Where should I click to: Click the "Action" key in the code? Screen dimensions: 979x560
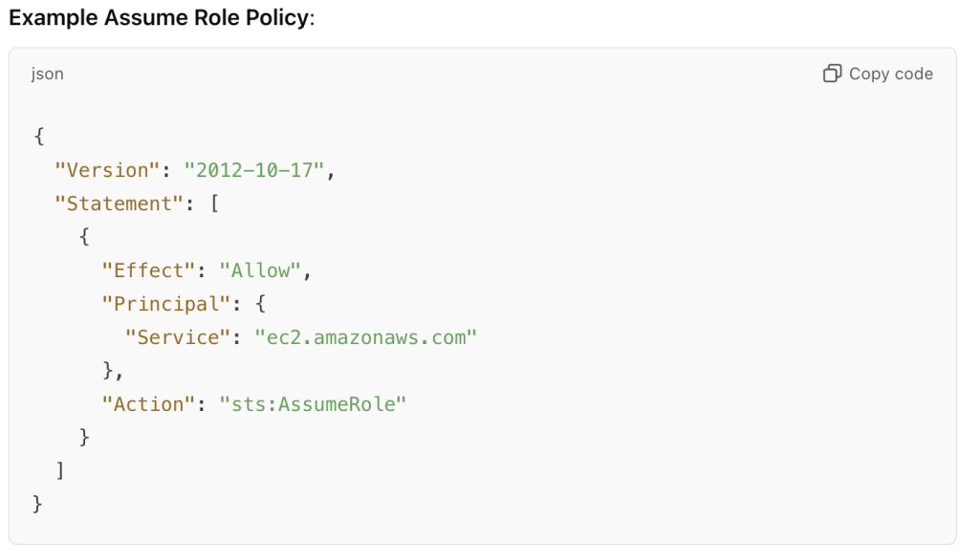pyautogui.click(x=149, y=404)
